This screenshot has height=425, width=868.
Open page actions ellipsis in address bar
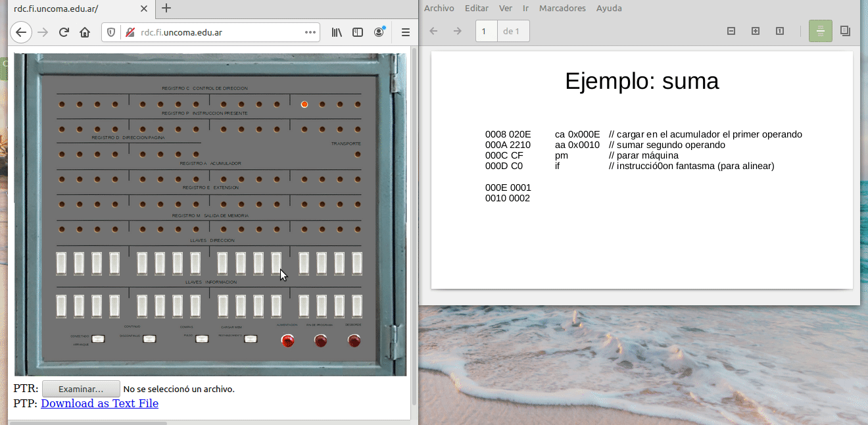click(x=310, y=32)
